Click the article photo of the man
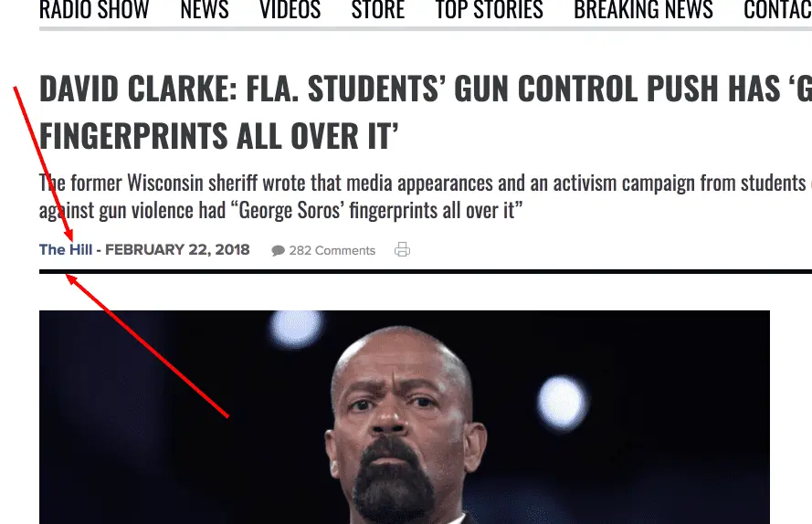Screen dimensions: 812x524 (405, 417)
